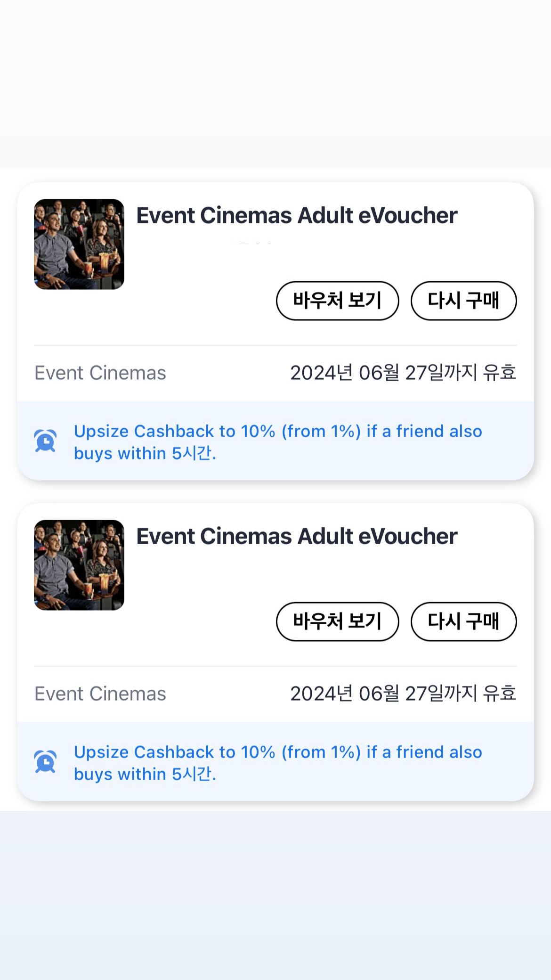Image resolution: width=551 pixels, height=980 pixels.
Task: Select the Event Cinemas merchant label in second card
Action: pos(100,694)
